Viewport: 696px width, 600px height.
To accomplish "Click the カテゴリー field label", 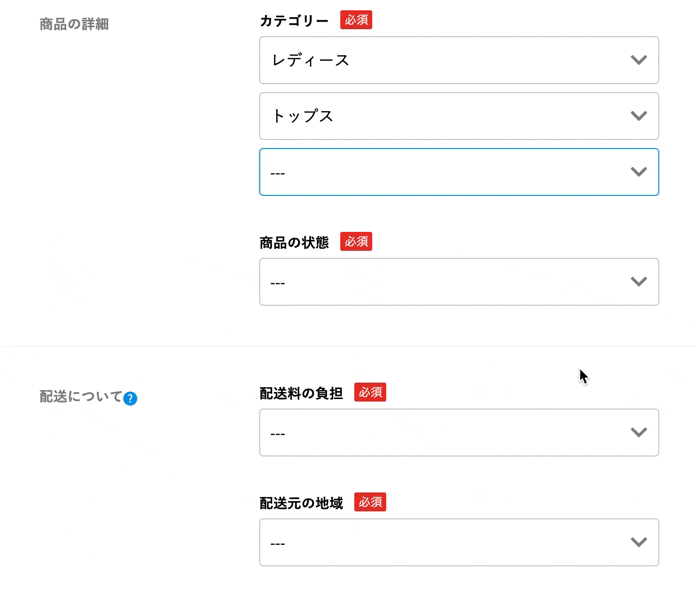I will pyautogui.click(x=294, y=20).
